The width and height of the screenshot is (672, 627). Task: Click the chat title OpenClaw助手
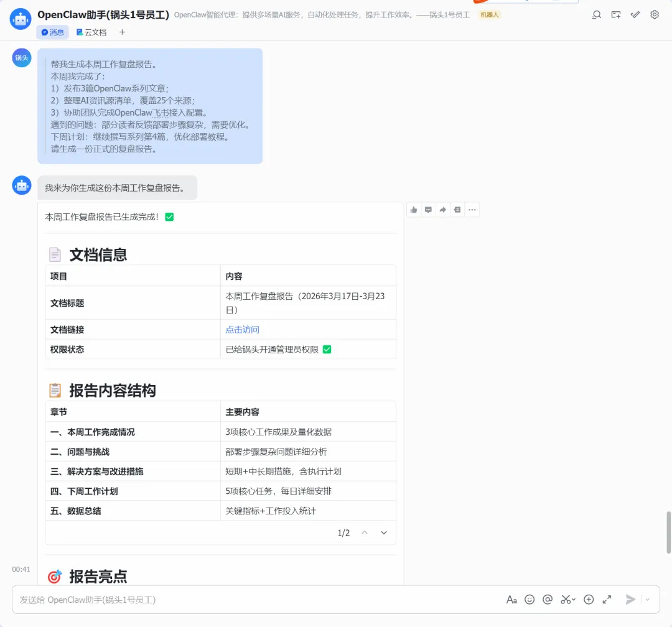pos(103,15)
